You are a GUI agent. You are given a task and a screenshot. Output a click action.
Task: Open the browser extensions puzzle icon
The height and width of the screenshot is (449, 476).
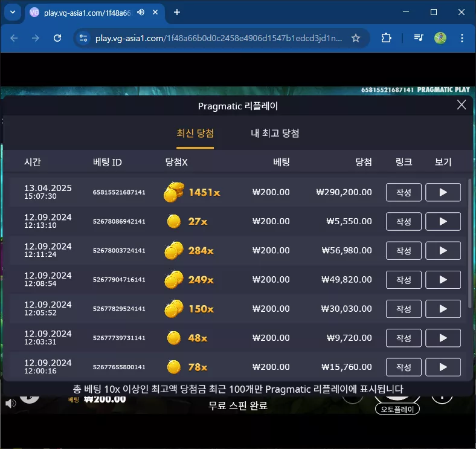pyautogui.click(x=386, y=38)
